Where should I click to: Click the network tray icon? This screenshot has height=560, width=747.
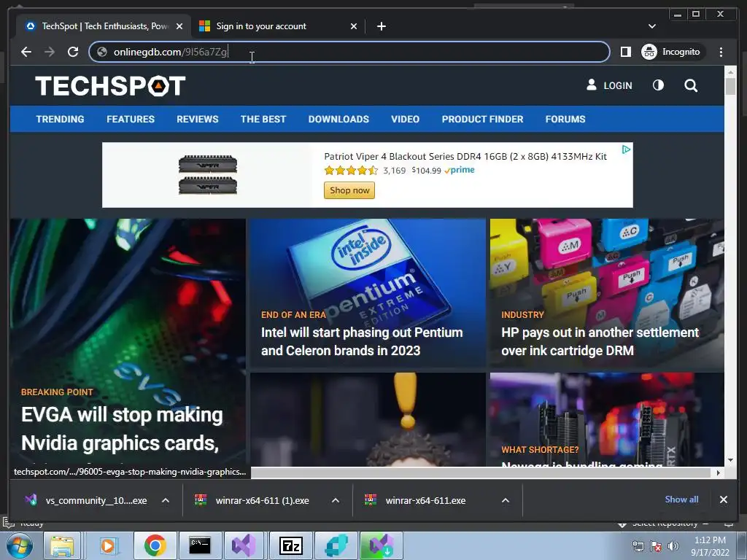point(638,546)
